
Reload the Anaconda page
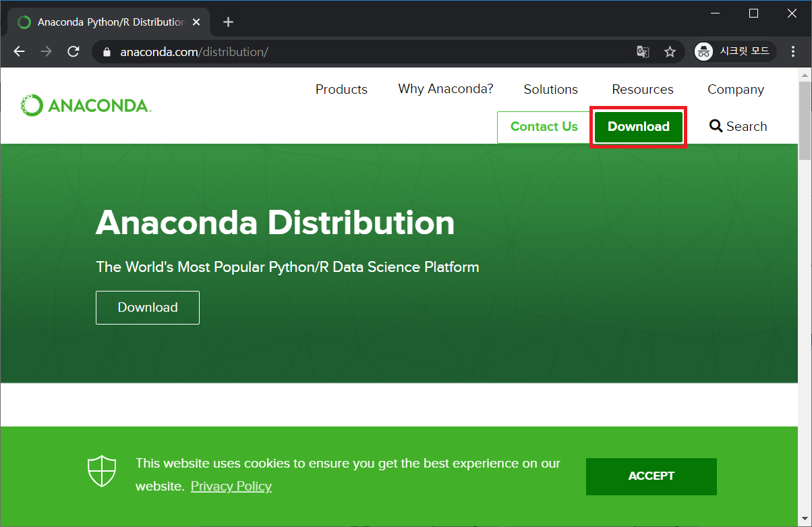click(x=74, y=52)
